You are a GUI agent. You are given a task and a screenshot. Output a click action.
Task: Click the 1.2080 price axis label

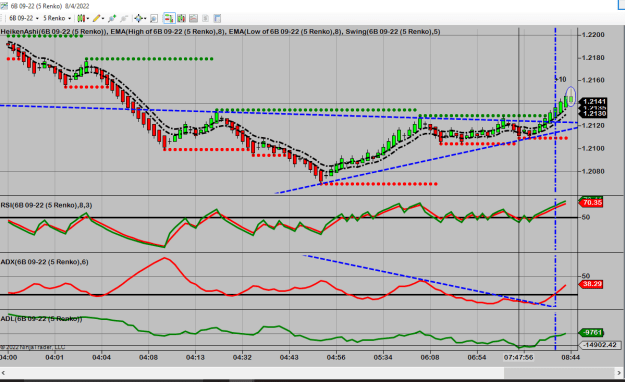tap(593, 171)
